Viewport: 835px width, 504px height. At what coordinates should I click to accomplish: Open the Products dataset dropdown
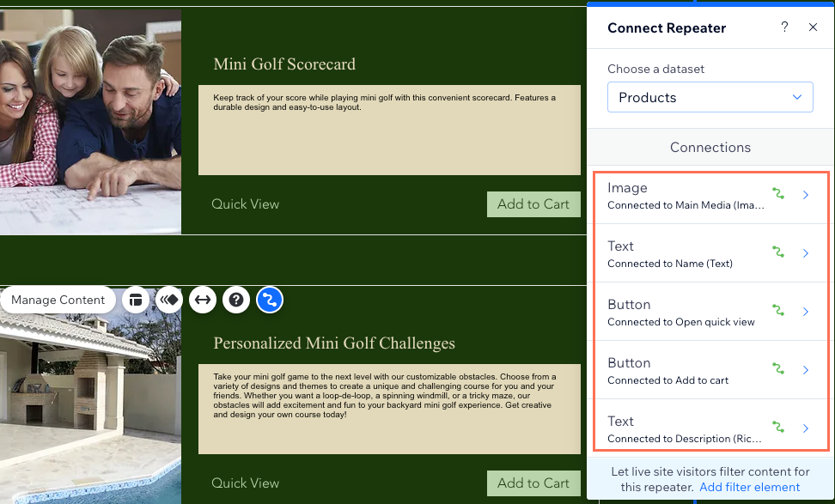[710, 97]
